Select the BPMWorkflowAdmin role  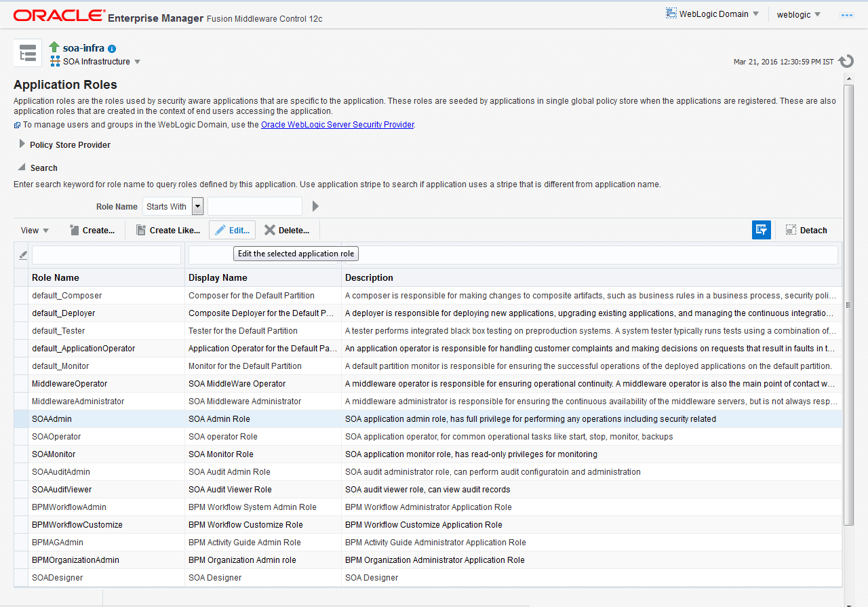[x=69, y=507]
